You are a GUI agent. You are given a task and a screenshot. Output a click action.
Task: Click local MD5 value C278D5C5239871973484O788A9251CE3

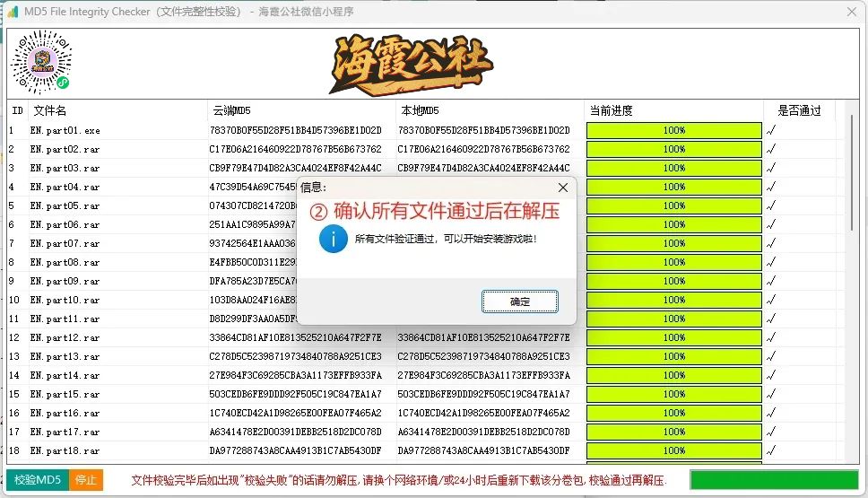(484, 356)
